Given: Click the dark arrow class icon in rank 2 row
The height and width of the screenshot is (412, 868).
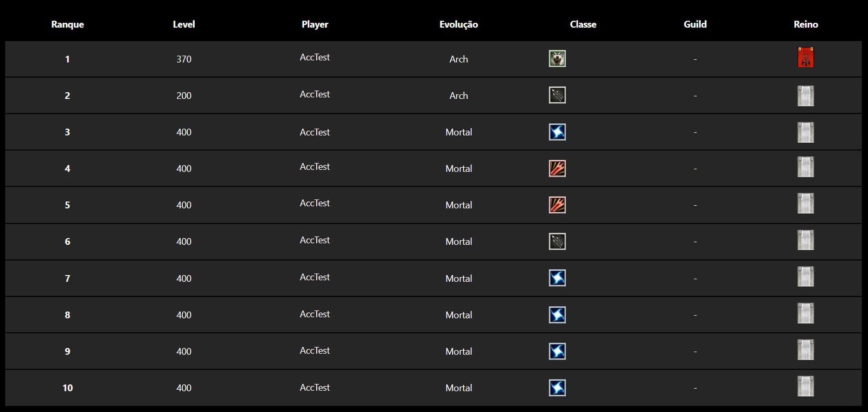Looking at the screenshot, I should click(x=557, y=95).
